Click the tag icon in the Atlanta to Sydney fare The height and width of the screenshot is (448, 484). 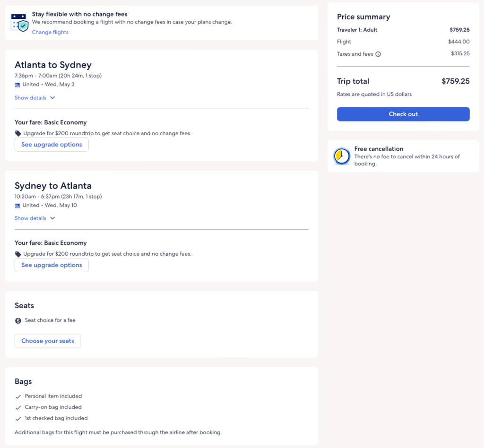tap(18, 134)
